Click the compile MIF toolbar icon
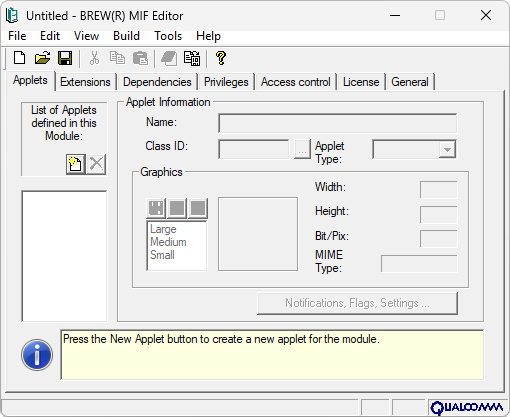This screenshot has height=417, width=510. tap(192, 58)
